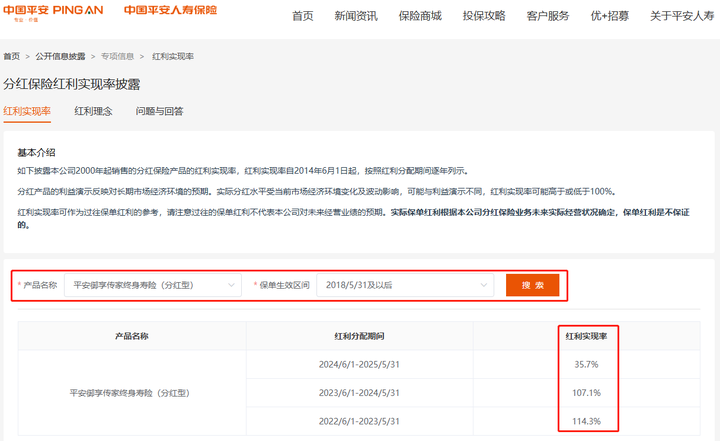Go to 保险商城 in top navigation

(420, 16)
